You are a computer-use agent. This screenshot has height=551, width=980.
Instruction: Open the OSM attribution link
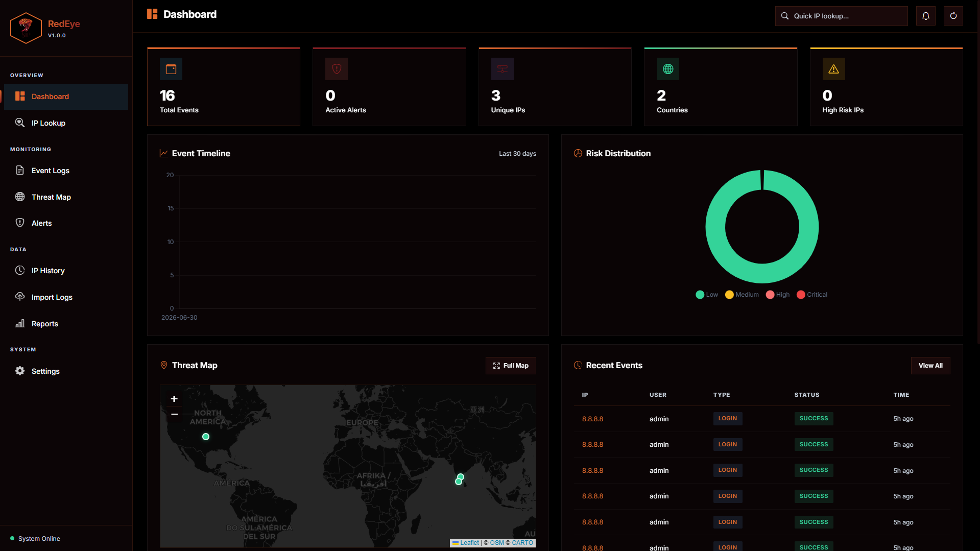tap(497, 543)
